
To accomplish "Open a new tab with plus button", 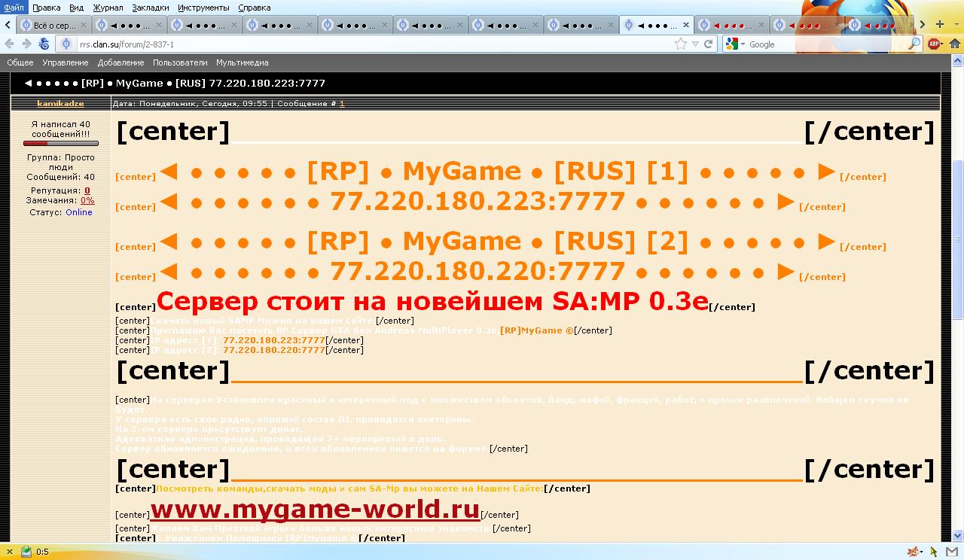I will [x=940, y=25].
